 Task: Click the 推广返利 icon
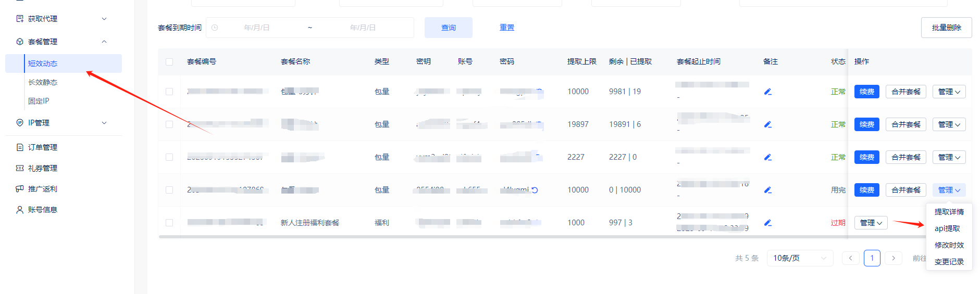pyautogui.click(x=20, y=189)
